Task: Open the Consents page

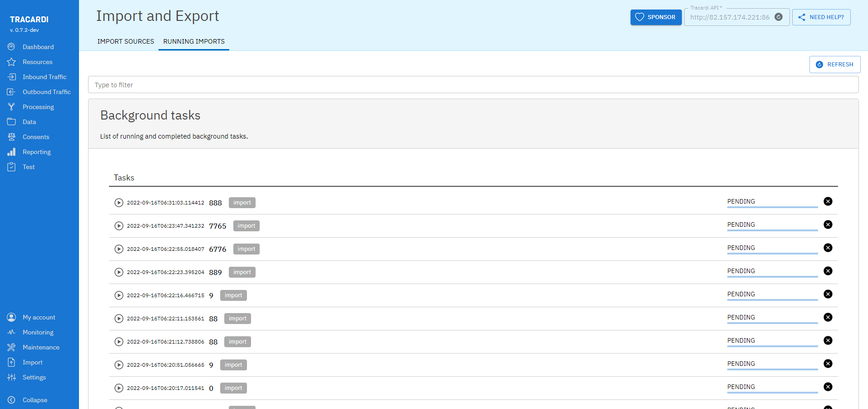Action: [36, 137]
